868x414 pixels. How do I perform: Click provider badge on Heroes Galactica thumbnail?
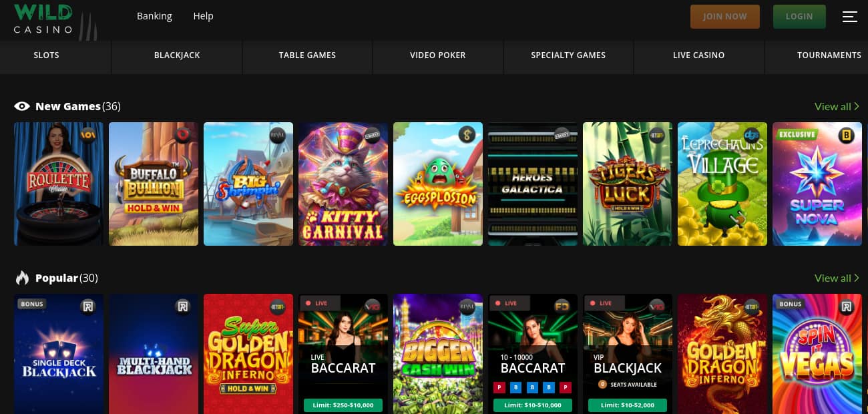[561, 134]
